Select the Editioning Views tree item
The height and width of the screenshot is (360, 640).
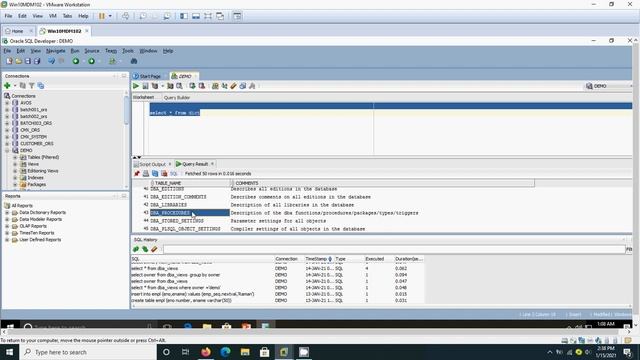pyautogui.click(x=42, y=171)
